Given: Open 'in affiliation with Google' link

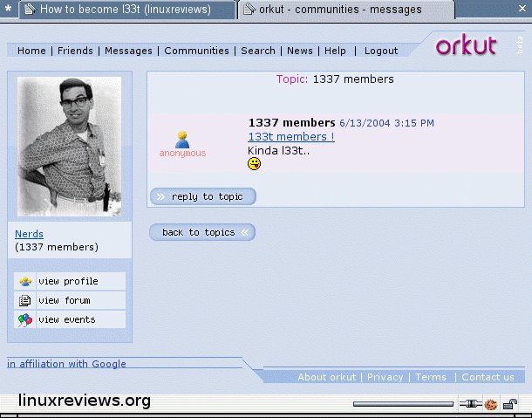Looking at the screenshot, I should coord(66,364).
